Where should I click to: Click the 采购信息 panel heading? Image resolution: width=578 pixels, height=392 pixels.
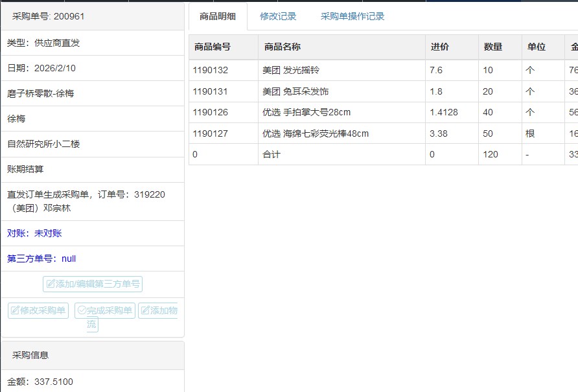coord(30,355)
